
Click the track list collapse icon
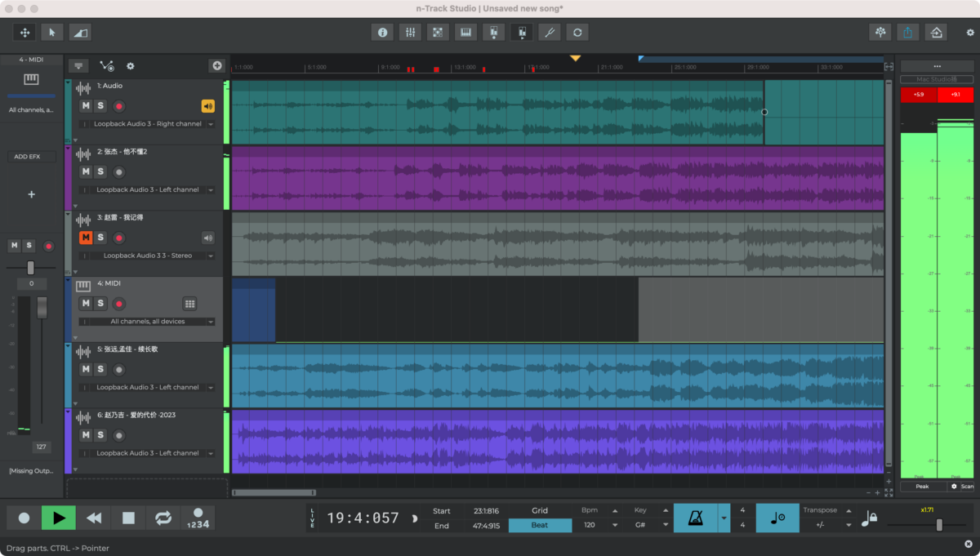pyautogui.click(x=78, y=66)
